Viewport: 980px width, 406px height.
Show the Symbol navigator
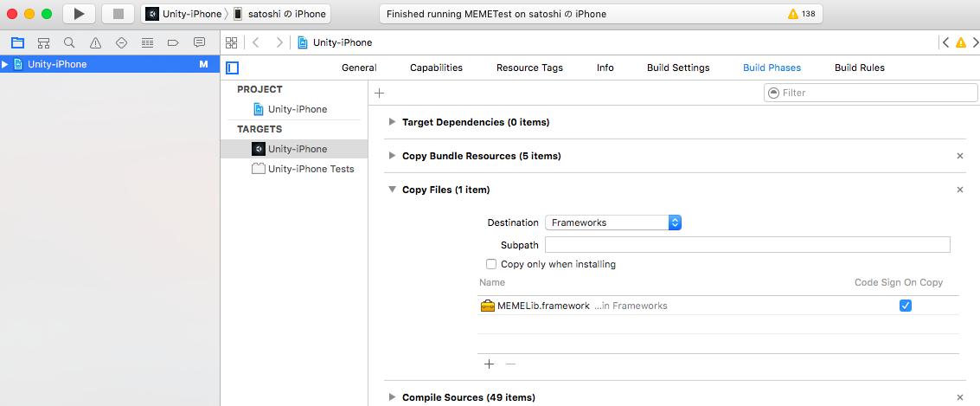[x=44, y=42]
